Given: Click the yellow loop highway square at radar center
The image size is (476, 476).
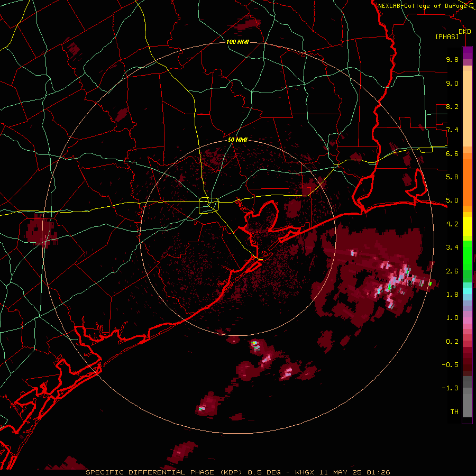Looking at the screenshot, I should point(209,206).
